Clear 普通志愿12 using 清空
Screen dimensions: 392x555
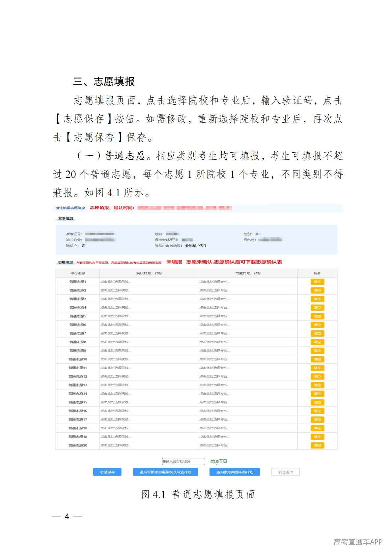(317, 376)
